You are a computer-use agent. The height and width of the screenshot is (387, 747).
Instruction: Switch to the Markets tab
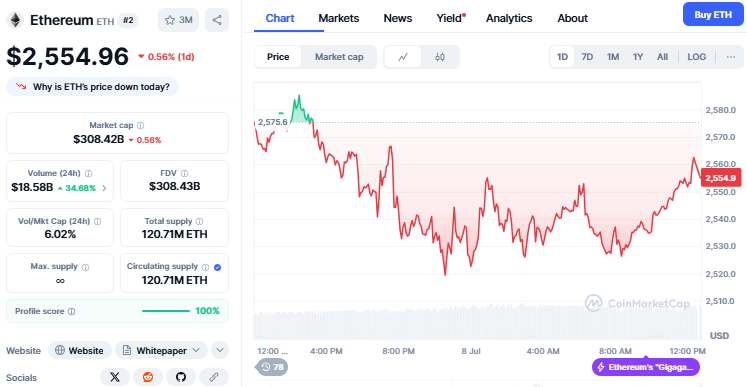(339, 18)
